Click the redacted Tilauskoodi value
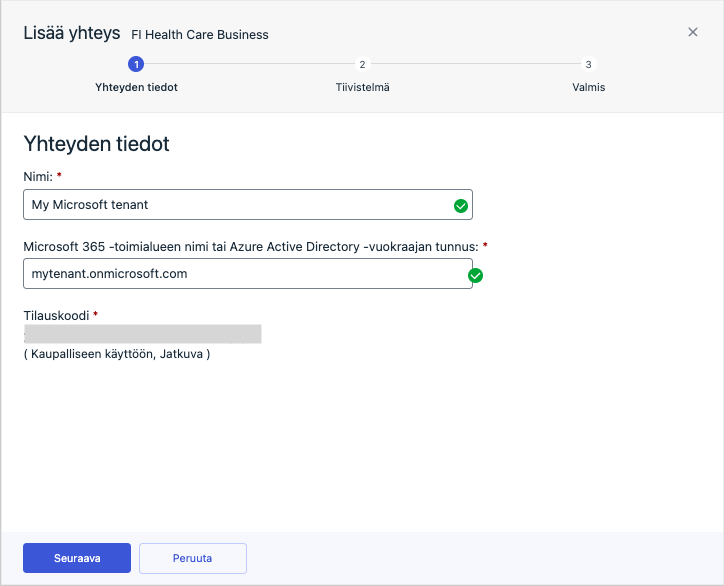 click(x=142, y=334)
